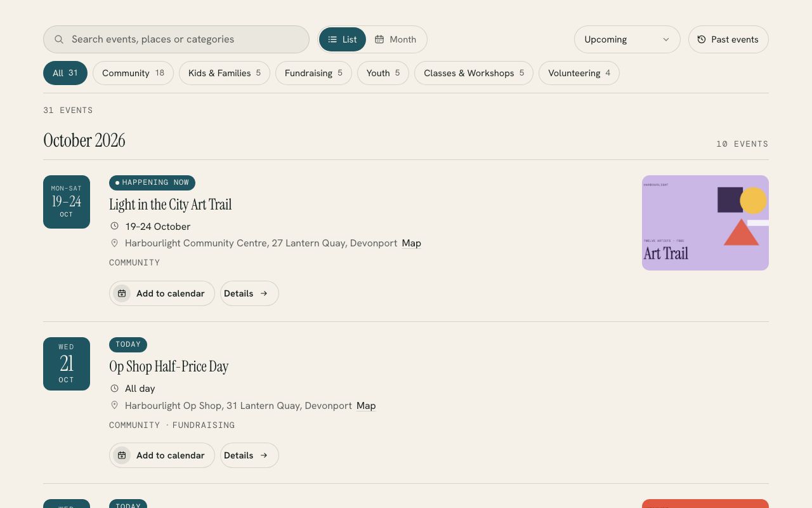Image resolution: width=812 pixels, height=508 pixels.
Task: Click the 31 EVENTS count label
Action: (x=68, y=110)
